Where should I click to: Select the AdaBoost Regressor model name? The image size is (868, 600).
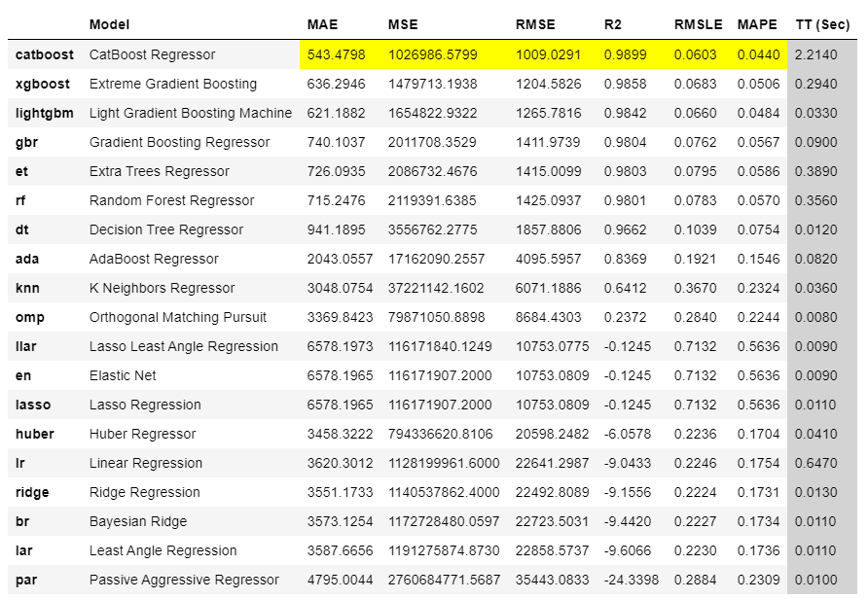(154, 260)
